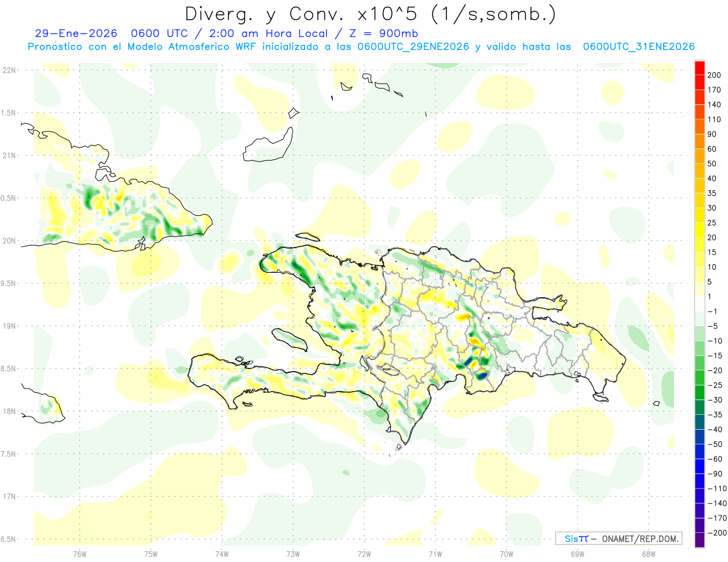Click the "-90" colorbar label

(716, 473)
